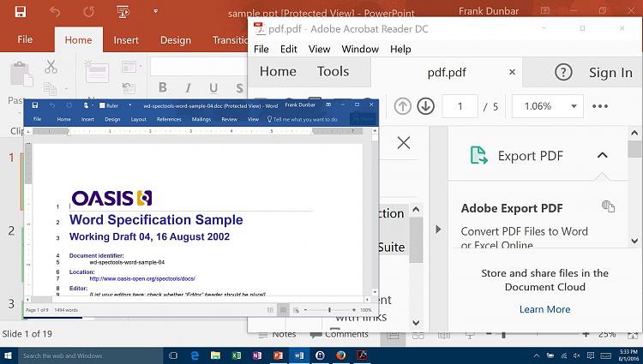This screenshot has height=364, width=643.
Task: Open Task View on taskbar
Action: tap(173, 355)
